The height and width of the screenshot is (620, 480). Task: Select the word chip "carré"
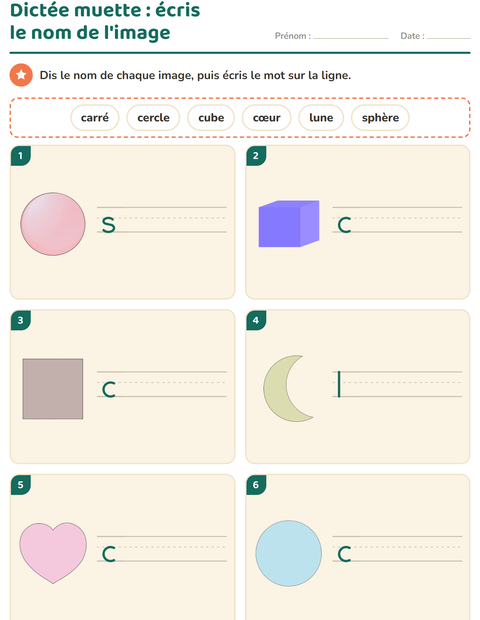click(x=95, y=117)
